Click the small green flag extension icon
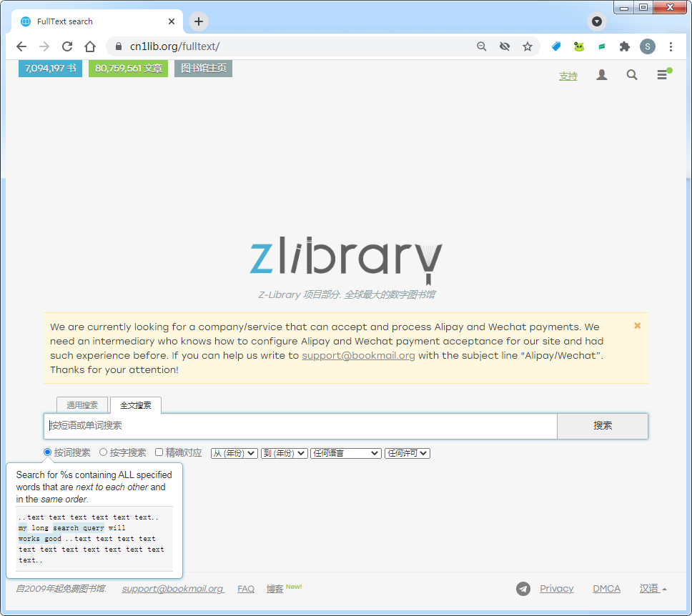692x616 pixels. pos(602,46)
